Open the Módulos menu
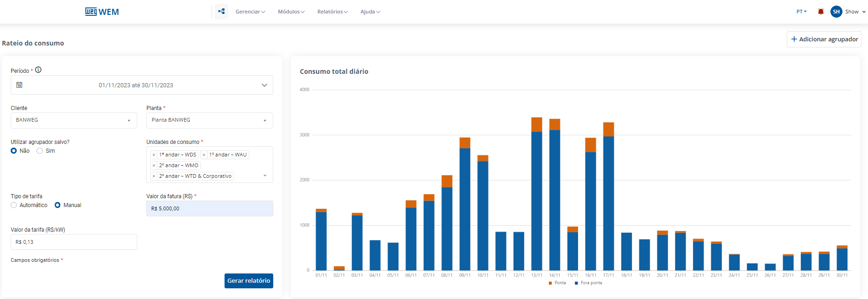 click(x=291, y=12)
